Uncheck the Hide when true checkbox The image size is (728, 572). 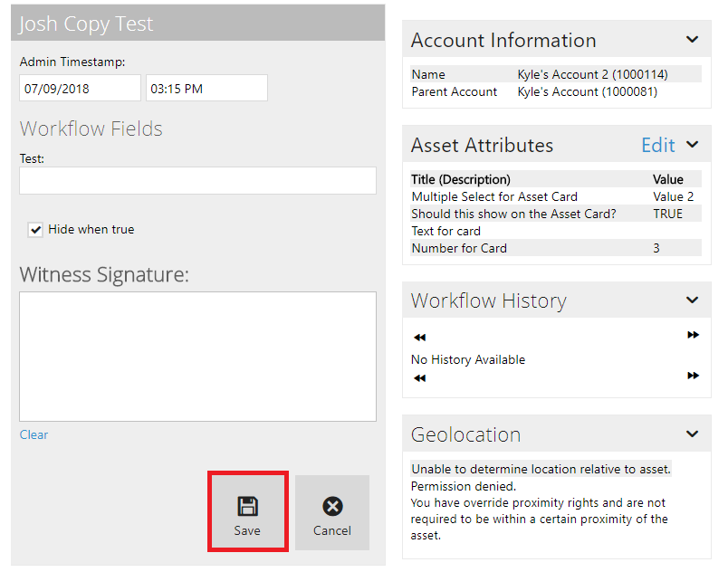tap(36, 230)
